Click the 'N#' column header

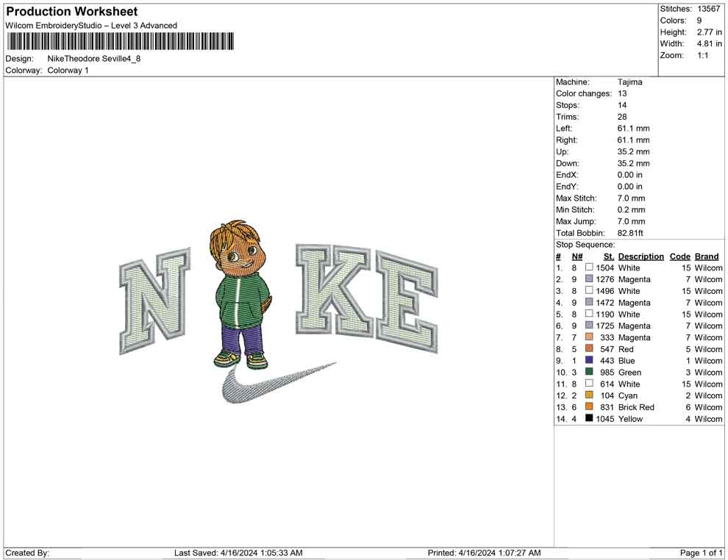tap(577, 256)
